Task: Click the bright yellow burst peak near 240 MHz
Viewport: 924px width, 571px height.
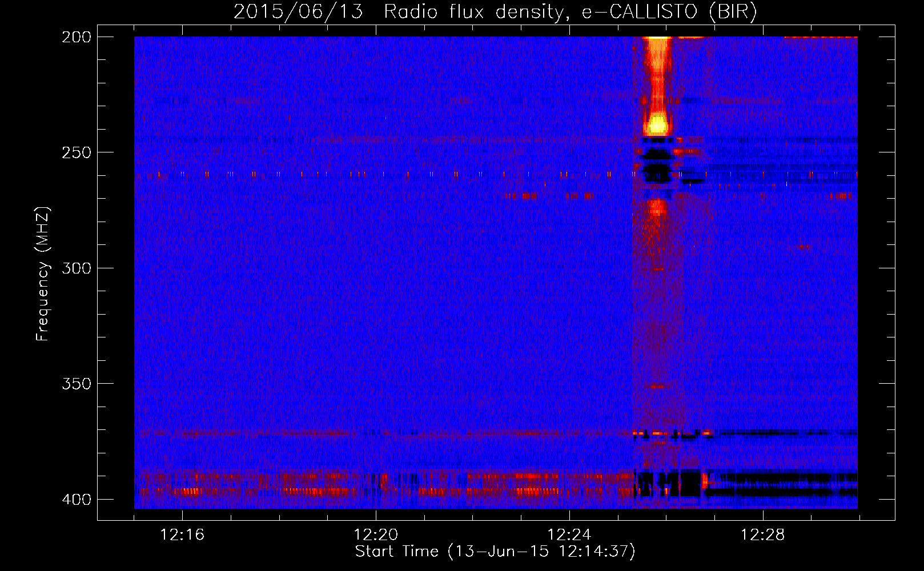Action: coord(657,124)
